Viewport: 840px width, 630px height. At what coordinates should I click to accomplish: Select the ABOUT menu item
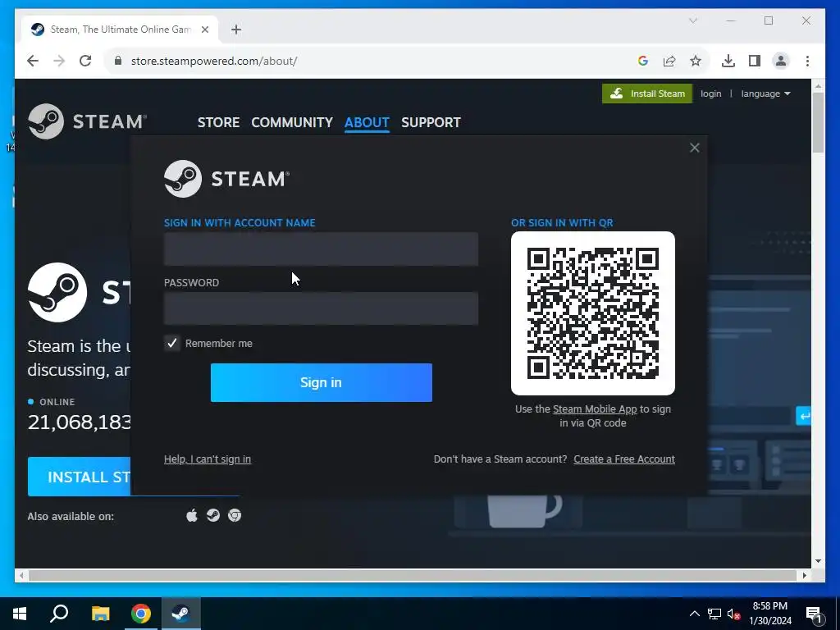coord(367,123)
